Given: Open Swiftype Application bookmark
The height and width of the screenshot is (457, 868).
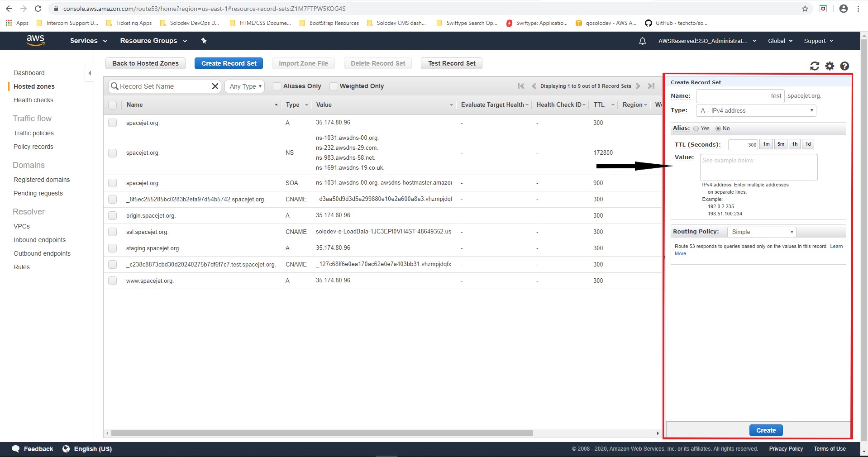Looking at the screenshot, I should point(537,23).
